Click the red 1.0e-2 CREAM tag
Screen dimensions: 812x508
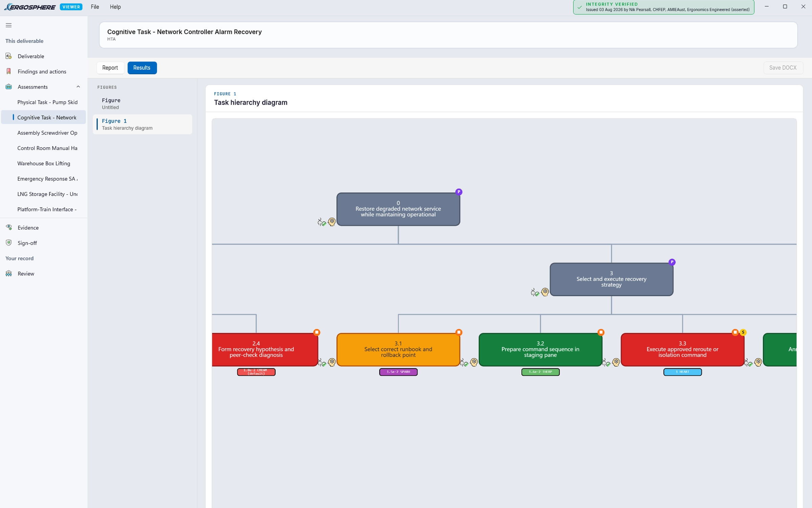coord(256,372)
